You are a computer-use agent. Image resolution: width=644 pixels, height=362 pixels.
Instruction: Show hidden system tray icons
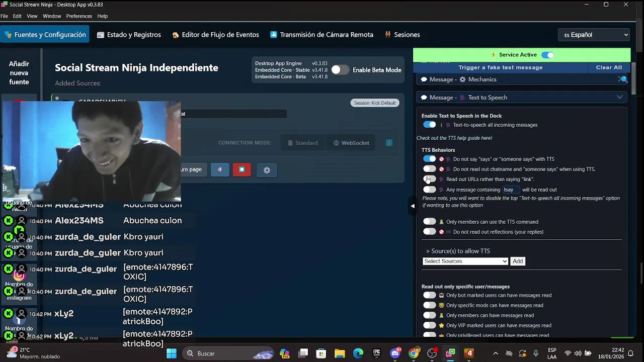click(496, 353)
